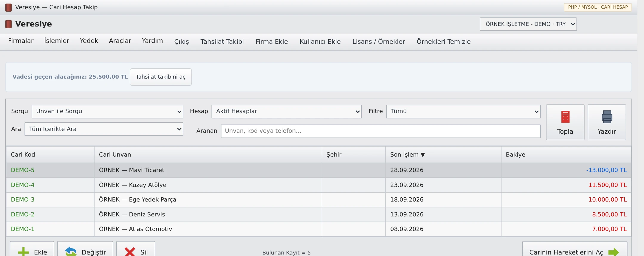644x256 pixels.
Task: Open the ÖRNEK İŞLETME company selector
Action: pos(528,24)
